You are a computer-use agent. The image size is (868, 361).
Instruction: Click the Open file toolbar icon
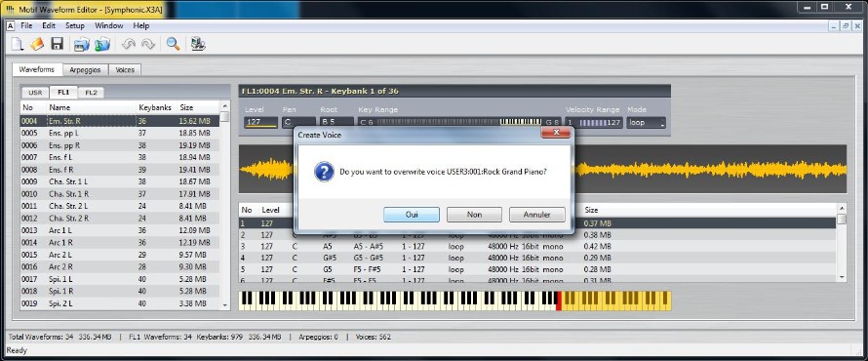point(36,44)
